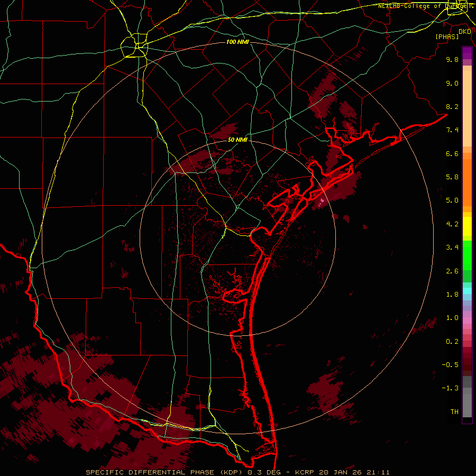
Task: Click the gray band at color bar bottom
Action: [x=467, y=405]
